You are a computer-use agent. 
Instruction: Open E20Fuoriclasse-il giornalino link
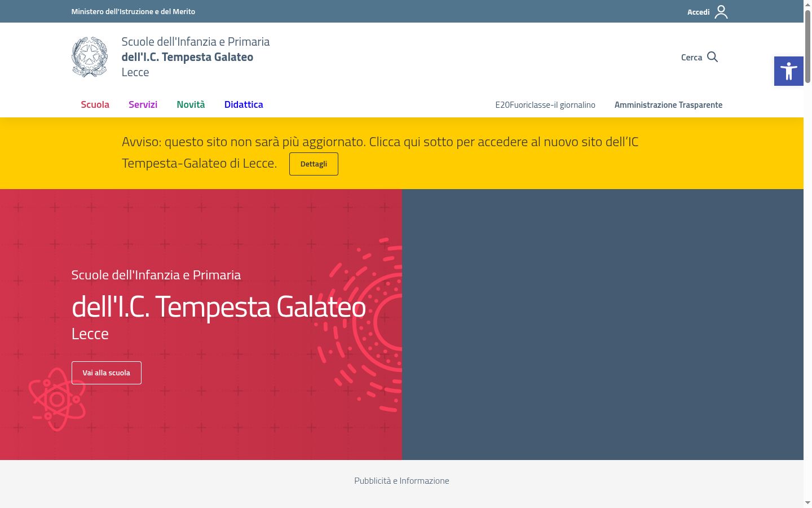point(545,105)
